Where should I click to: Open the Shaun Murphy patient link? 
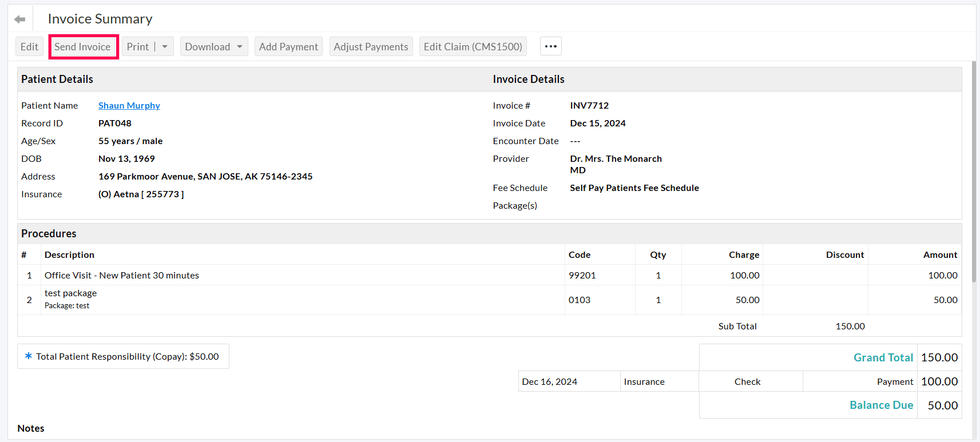129,106
